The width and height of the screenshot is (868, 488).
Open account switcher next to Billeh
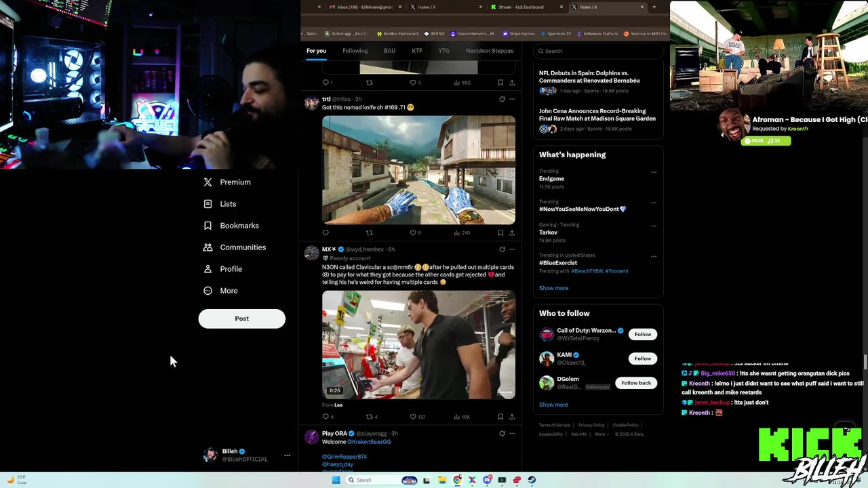[287, 455]
